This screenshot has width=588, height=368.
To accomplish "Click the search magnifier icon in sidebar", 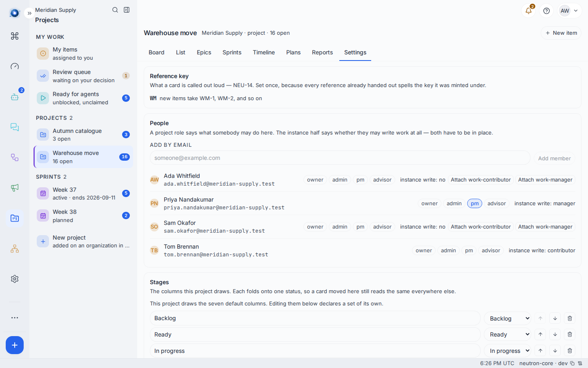I will pos(115,10).
